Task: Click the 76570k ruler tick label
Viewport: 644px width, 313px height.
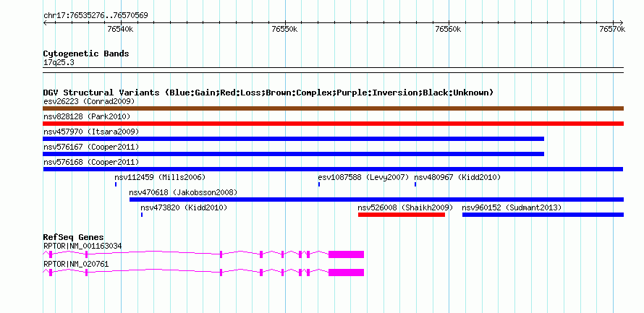Action: 612,29
